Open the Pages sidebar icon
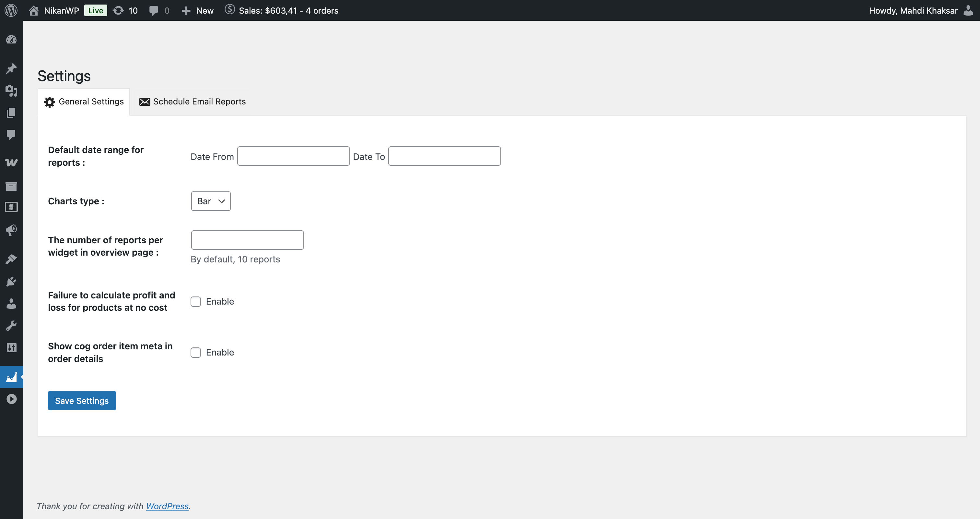 (x=11, y=113)
